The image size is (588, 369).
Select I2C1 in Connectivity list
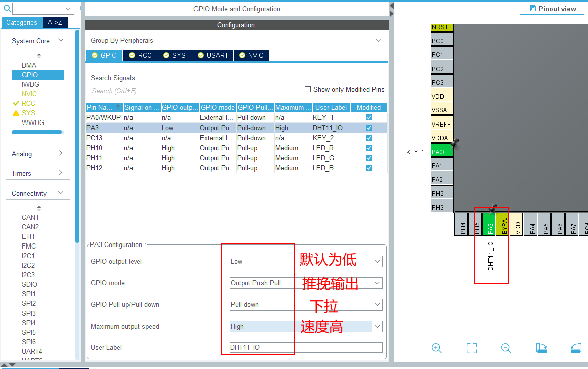28,256
